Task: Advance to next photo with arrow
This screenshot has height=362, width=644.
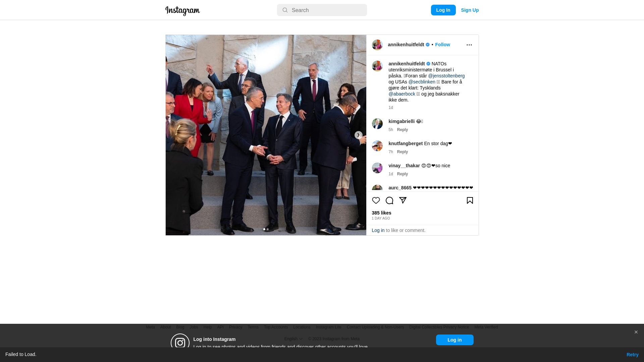Action: (358, 135)
